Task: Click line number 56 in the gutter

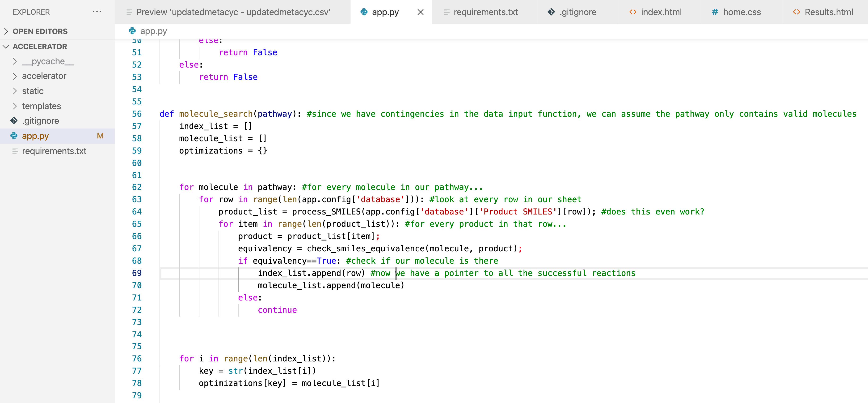Action: pos(137,114)
